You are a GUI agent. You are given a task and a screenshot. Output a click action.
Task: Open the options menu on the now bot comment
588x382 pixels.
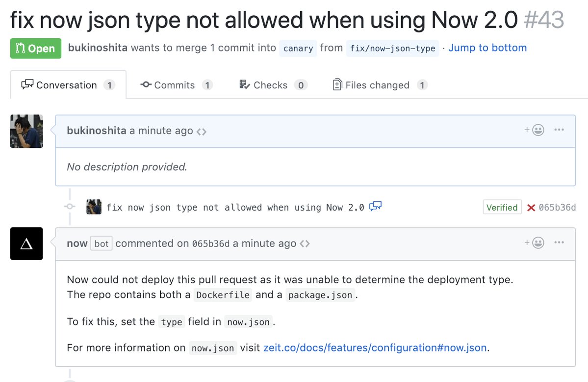[559, 242]
